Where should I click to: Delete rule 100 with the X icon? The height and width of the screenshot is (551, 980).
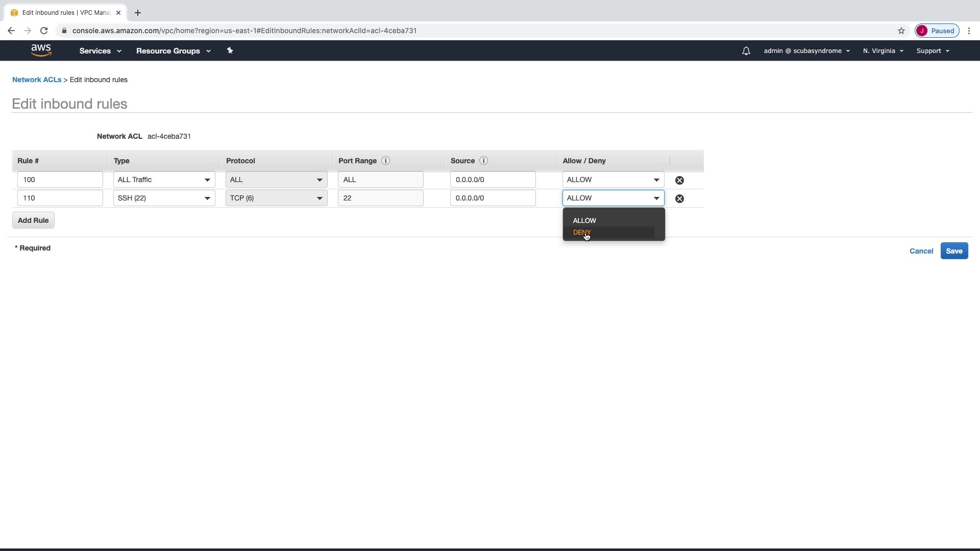point(679,180)
